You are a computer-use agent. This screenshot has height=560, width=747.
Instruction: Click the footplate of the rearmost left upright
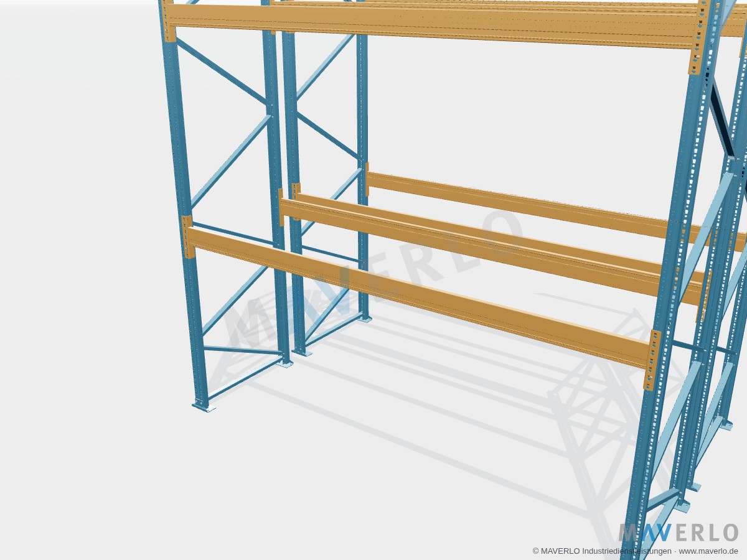pos(366,319)
